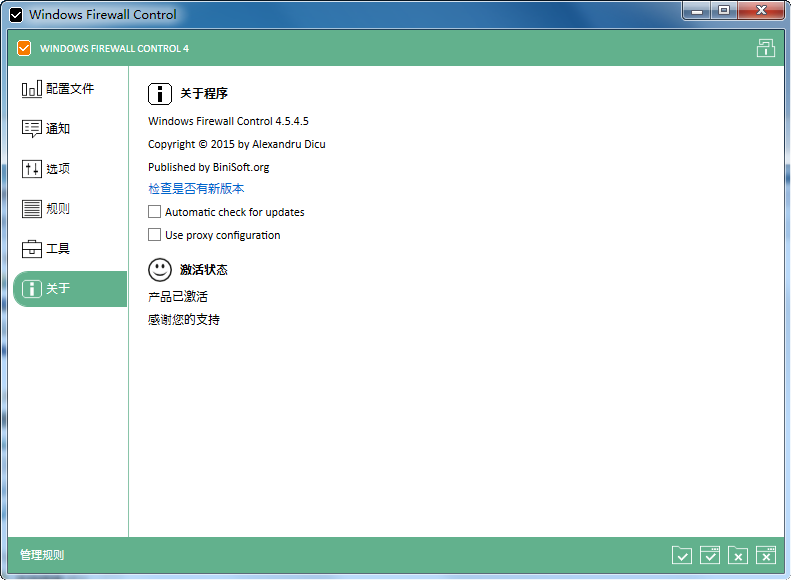
Task: Enable Automatic check for updates
Action: click(x=154, y=212)
